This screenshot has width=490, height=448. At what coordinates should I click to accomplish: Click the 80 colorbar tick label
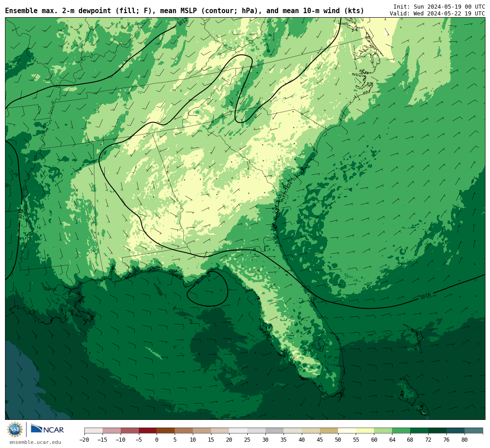[x=465, y=439]
